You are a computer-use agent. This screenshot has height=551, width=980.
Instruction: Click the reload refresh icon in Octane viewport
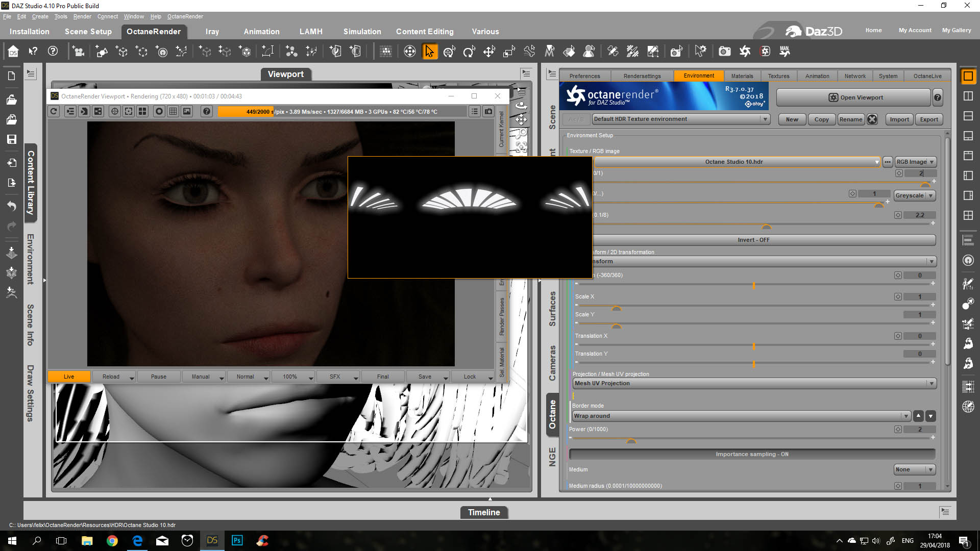point(54,111)
